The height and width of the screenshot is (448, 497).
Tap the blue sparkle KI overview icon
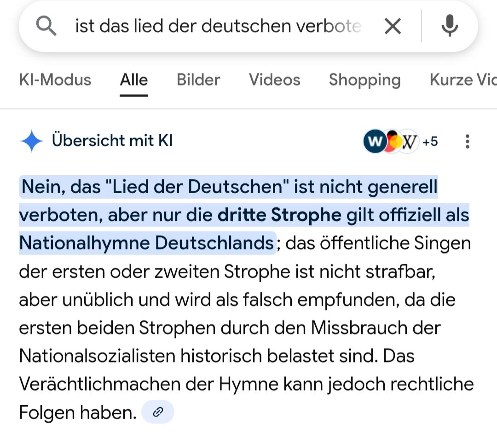(x=32, y=141)
